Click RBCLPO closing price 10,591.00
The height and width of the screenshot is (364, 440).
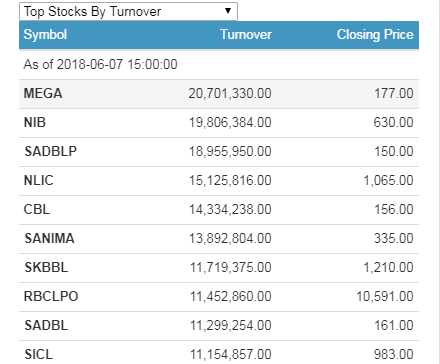click(385, 296)
